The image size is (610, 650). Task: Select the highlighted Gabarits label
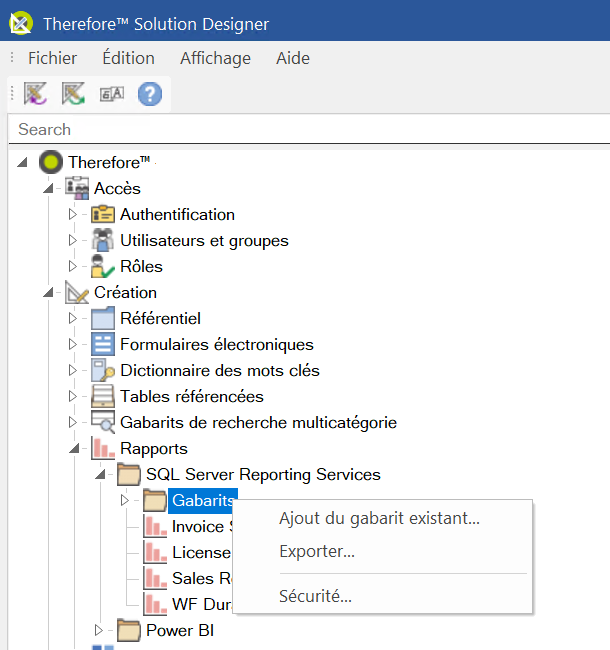[x=203, y=500]
